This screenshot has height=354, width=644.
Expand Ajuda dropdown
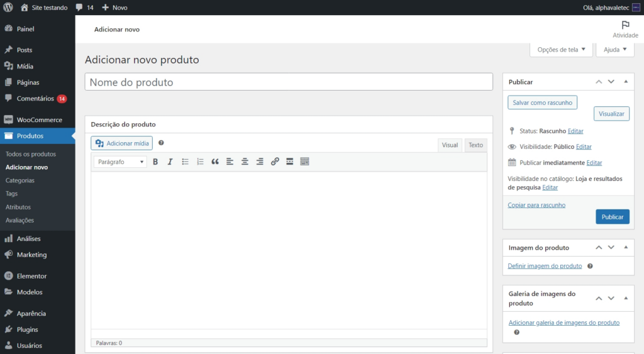point(615,50)
